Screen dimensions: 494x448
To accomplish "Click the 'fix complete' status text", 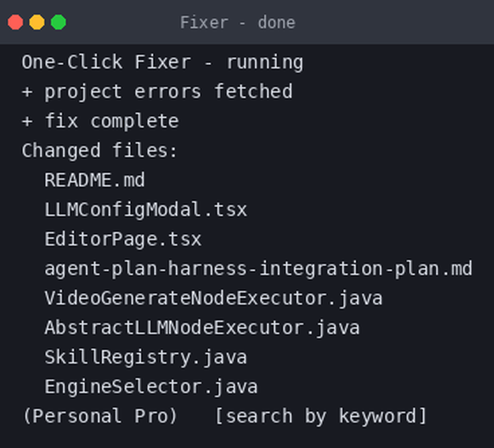I will (x=112, y=121).
